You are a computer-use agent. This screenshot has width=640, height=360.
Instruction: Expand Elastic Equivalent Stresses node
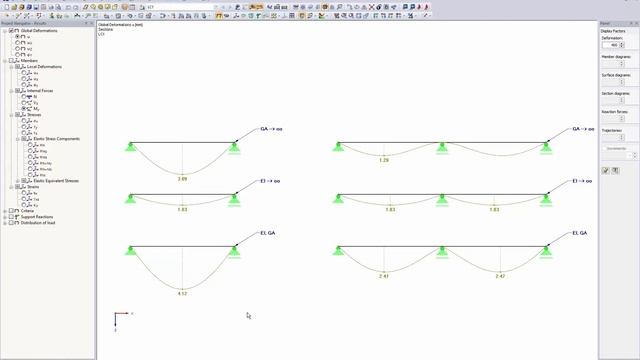(x=18, y=180)
